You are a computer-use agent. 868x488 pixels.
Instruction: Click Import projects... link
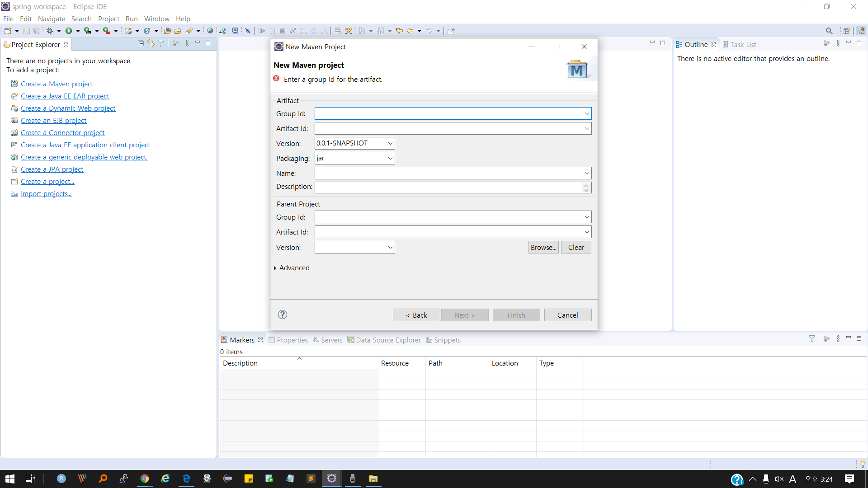click(46, 194)
